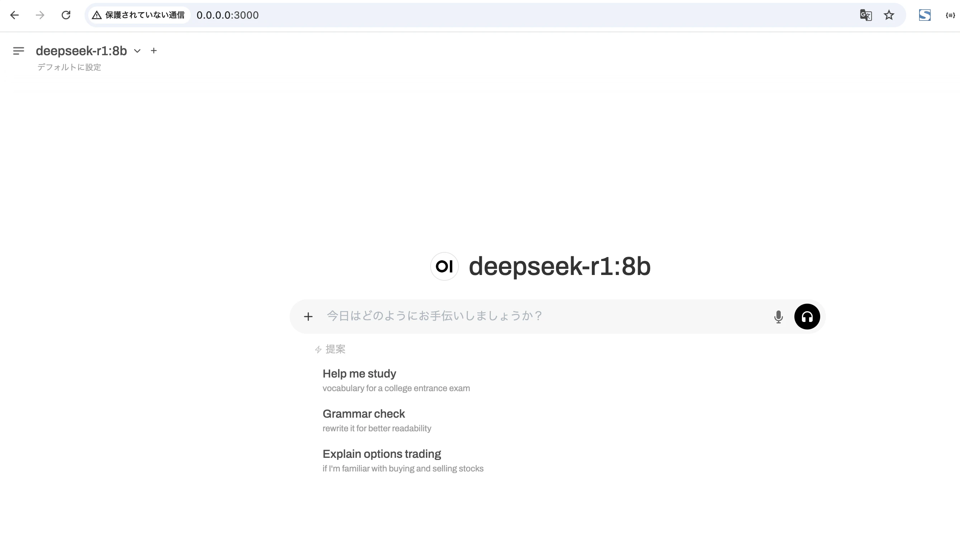
Task: Open the curly-braces browser extension
Action: click(950, 15)
